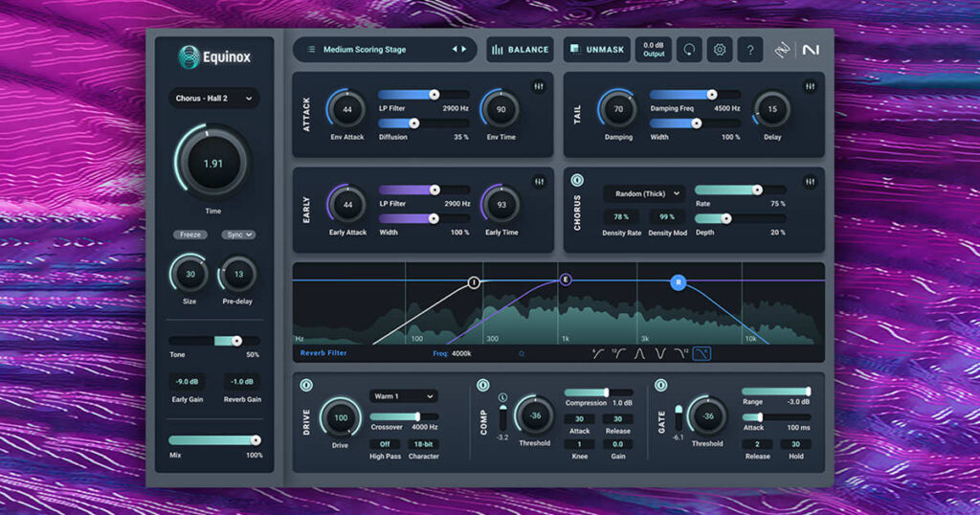Select the blue R filter node

pos(679,282)
